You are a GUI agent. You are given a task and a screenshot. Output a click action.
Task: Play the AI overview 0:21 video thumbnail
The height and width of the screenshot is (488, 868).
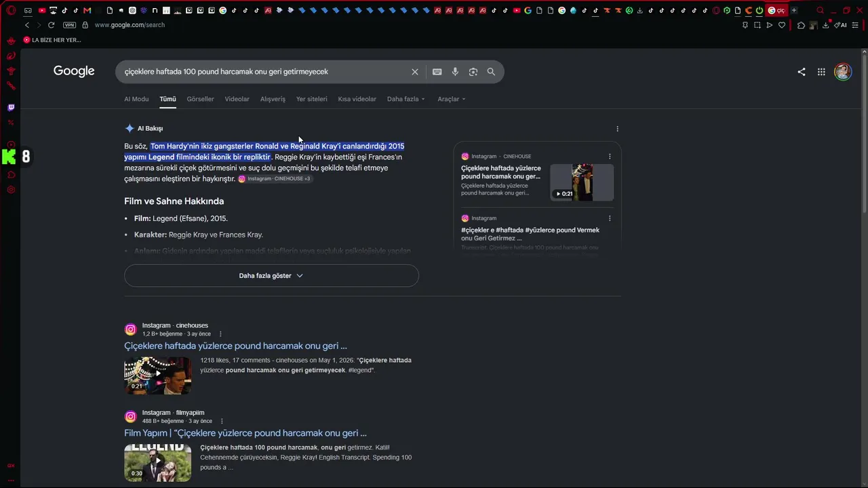[582, 182]
